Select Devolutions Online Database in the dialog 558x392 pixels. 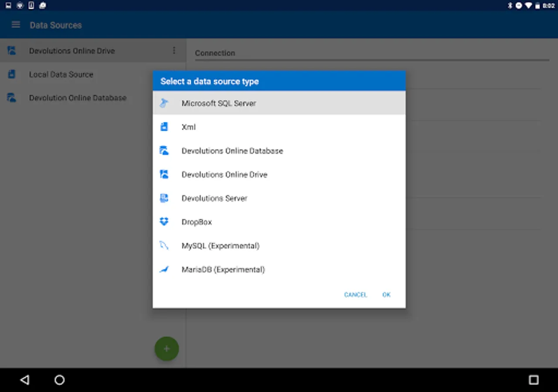tap(279, 151)
